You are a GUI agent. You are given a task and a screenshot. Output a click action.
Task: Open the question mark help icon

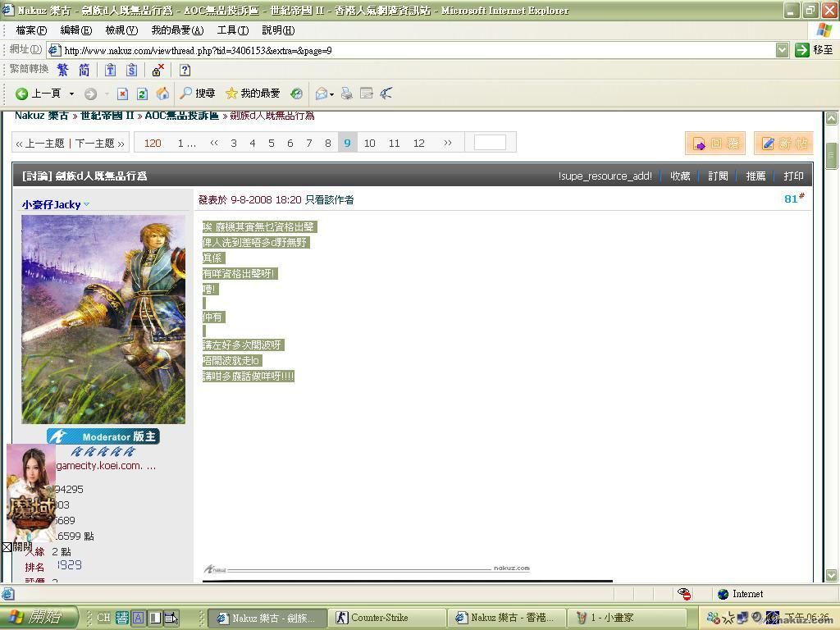(x=185, y=71)
